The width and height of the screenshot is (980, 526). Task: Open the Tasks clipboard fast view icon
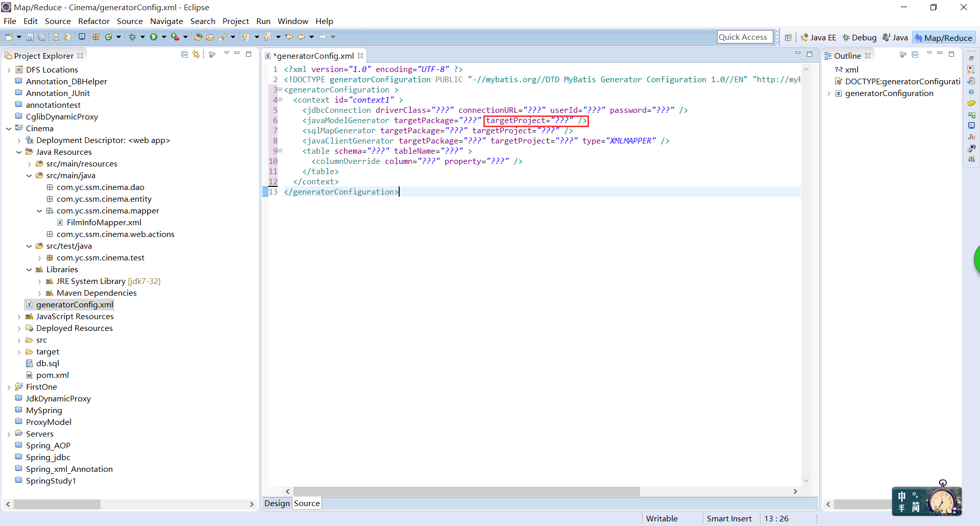click(x=971, y=81)
